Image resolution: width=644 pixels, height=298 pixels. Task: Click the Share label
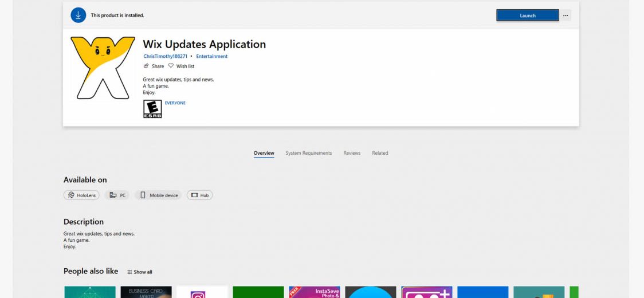(158, 66)
